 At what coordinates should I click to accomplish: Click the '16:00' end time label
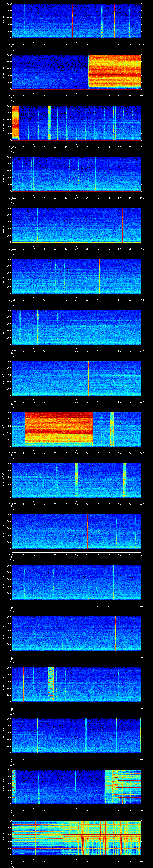141,402
